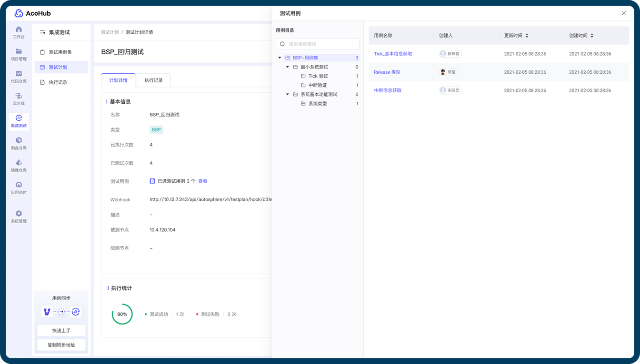
Task: Open 系统管理 sidebar icon
Action: pyautogui.click(x=19, y=214)
